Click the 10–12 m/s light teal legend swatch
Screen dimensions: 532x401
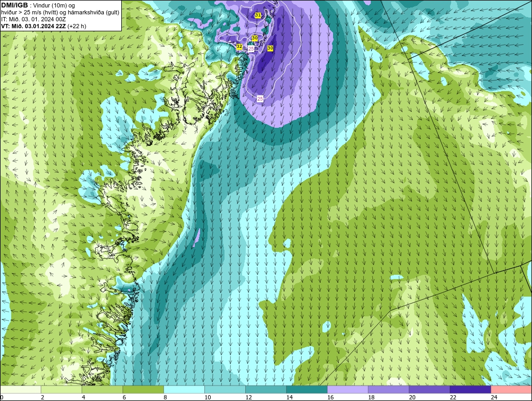pos(225,389)
